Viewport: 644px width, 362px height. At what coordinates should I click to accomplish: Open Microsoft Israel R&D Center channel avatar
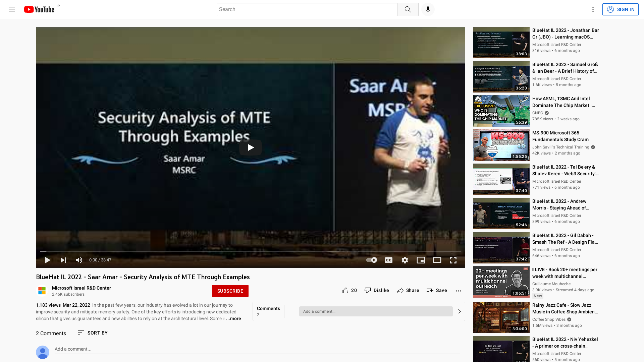pos(42,291)
